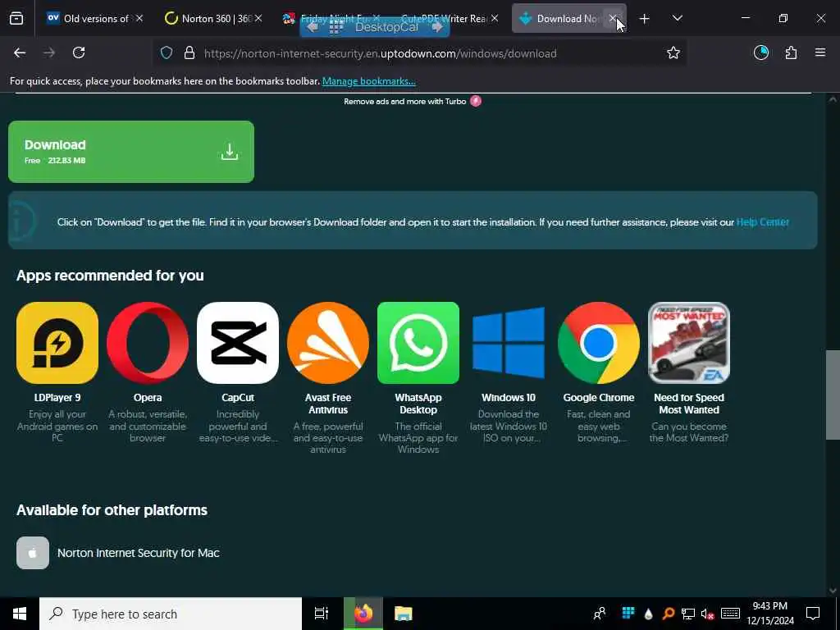
Task: Close the Old versions tab
Action: click(x=139, y=18)
